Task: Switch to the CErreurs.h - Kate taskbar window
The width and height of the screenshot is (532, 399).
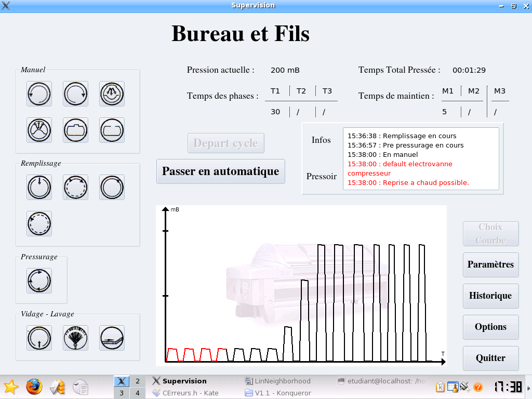Action: 185,393
